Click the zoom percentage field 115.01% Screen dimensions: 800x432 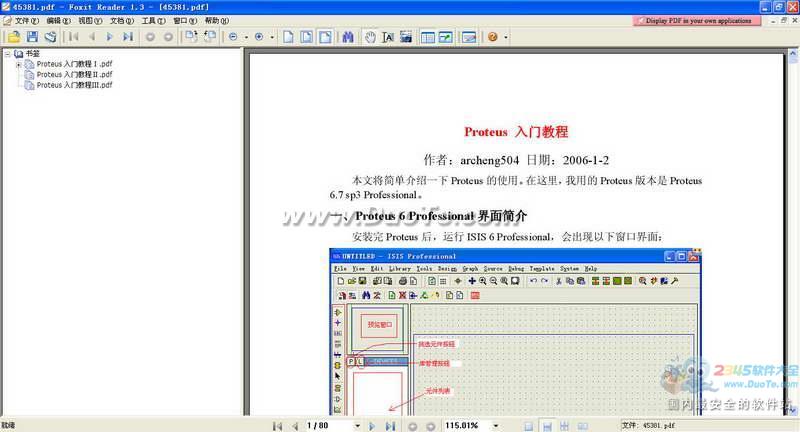(x=467, y=425)
